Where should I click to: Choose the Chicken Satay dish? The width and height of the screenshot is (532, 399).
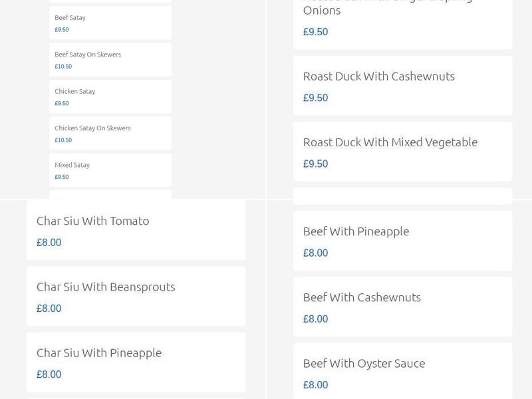(74, 91)
